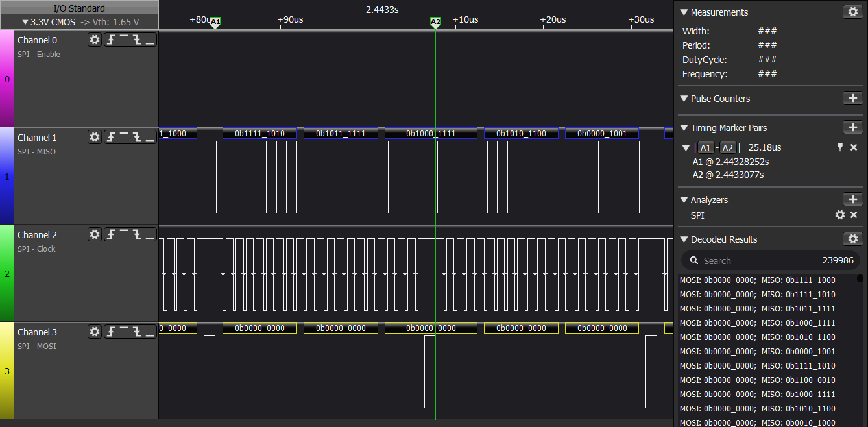The width and height of the screenshot is (868, 427).
Task: Select the Channel 3 label
Action: click(37, 332)
